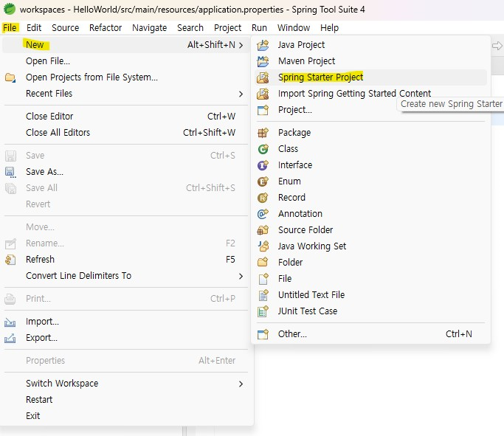Image resolution: width=504 pixels, height=436 pixels.
Task: Open the Help menu
Action: click(329, 28)
